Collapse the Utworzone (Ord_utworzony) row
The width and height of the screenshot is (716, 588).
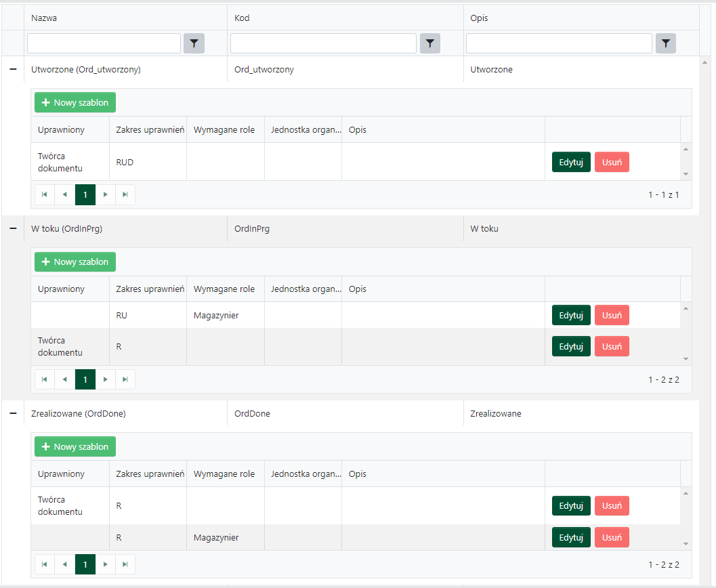(x=12, y=69)
